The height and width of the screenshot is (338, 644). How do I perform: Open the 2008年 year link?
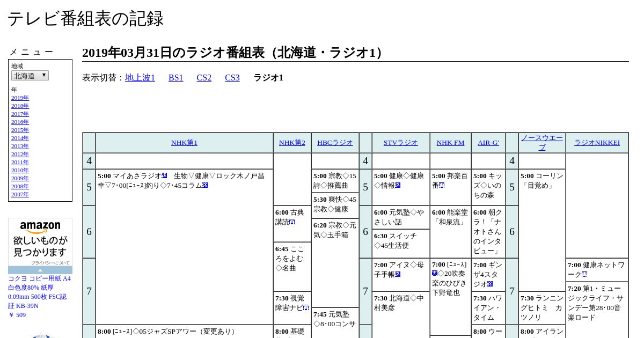pyautogui.click(x=20, y=187)
